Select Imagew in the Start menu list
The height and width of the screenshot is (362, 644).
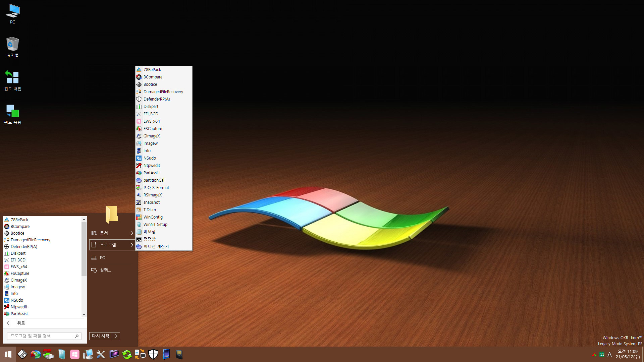[42, 287]
